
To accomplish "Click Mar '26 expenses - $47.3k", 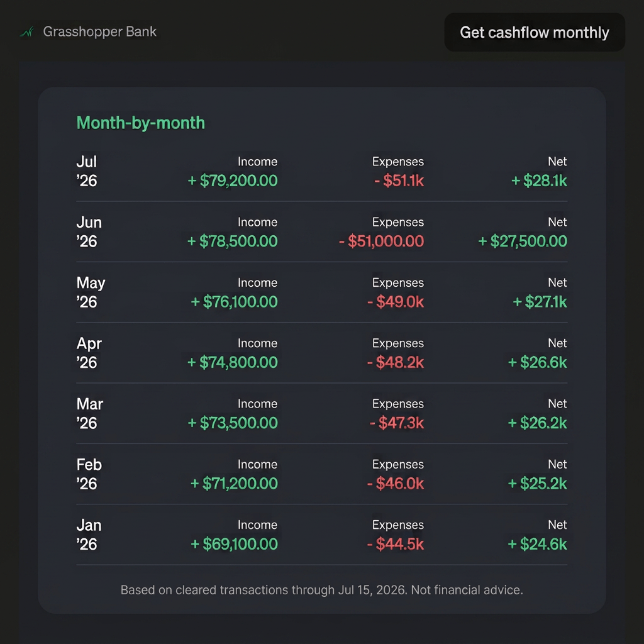I will click(x=397, y=423).
